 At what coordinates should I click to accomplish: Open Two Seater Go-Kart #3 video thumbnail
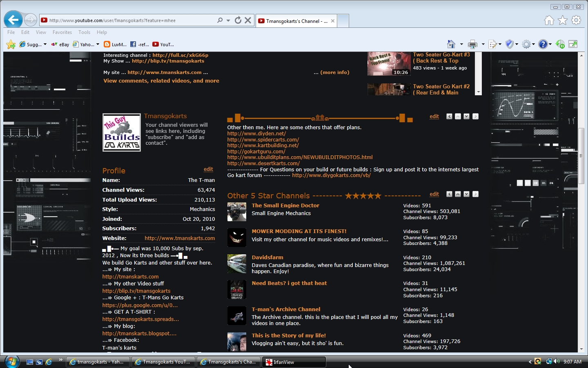coord(389,64)
